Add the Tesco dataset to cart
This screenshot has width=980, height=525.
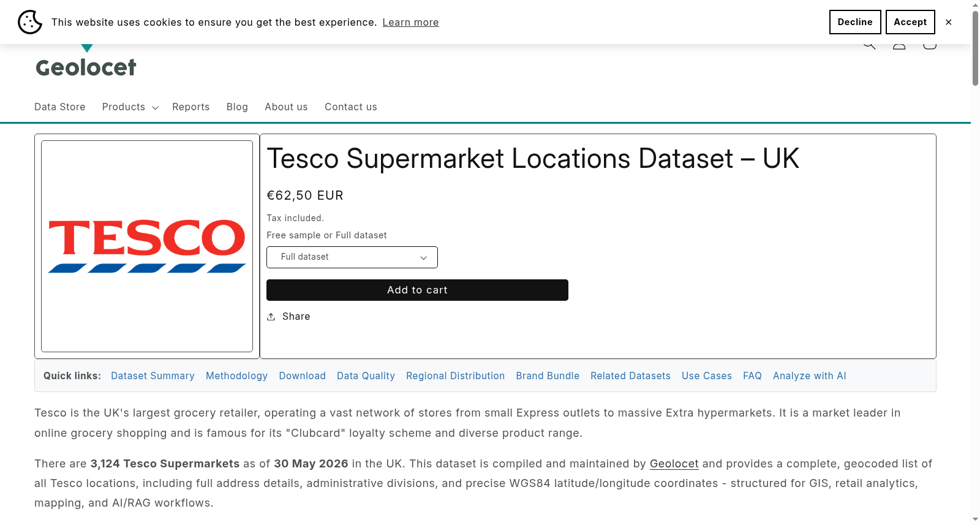tap(417, 290)
